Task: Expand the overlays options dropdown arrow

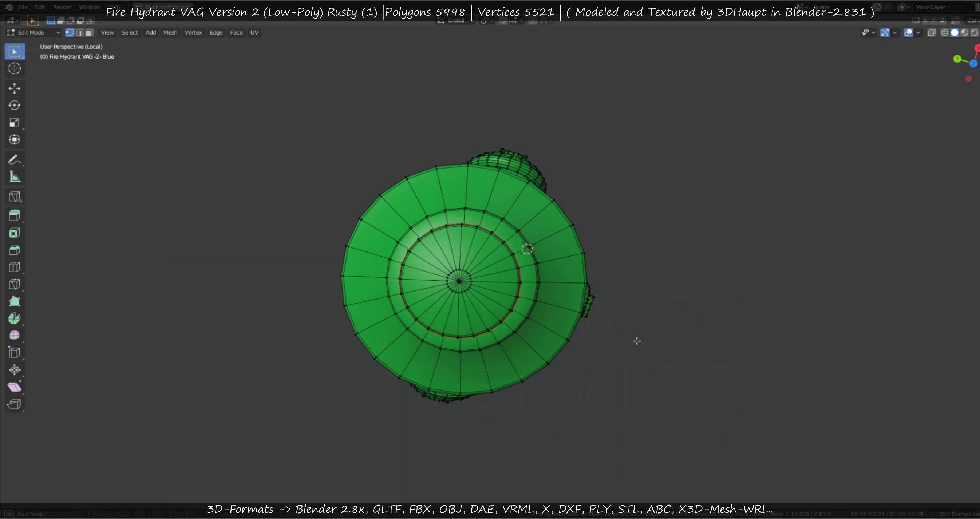Action: click(918, 33)
